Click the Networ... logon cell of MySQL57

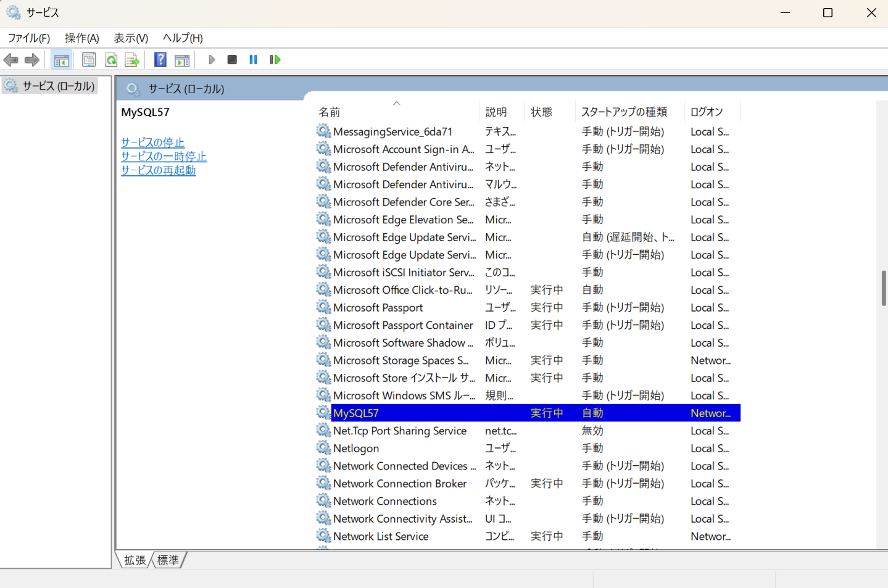[711, 413]
